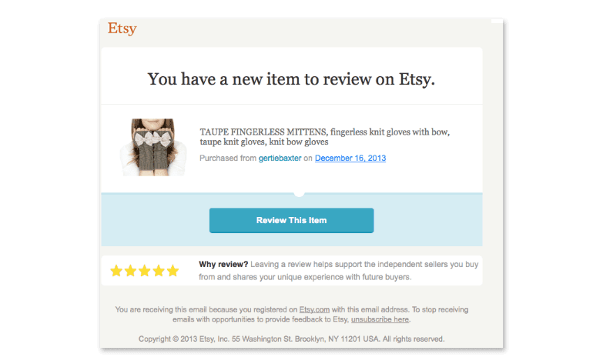The height and width of the screenshot is (364, 593).
Task: Click the Copyright 2013 Etsy footer line
Action: point(291,339)
